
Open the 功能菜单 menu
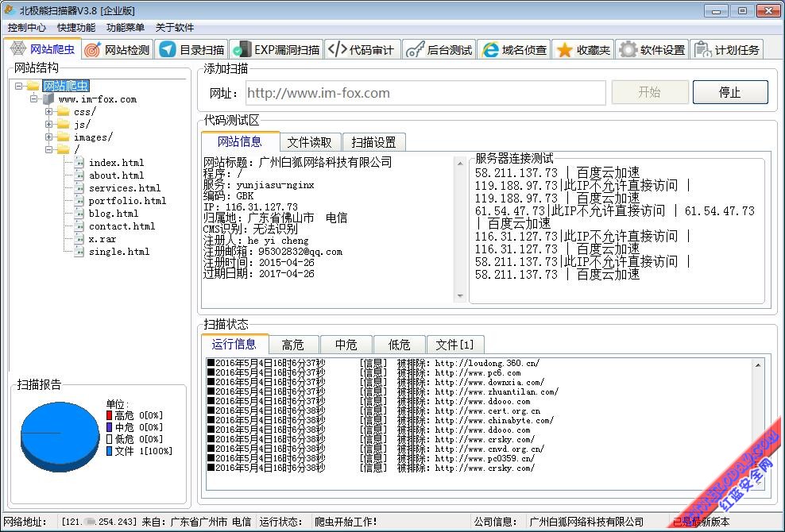click(126, 28)
